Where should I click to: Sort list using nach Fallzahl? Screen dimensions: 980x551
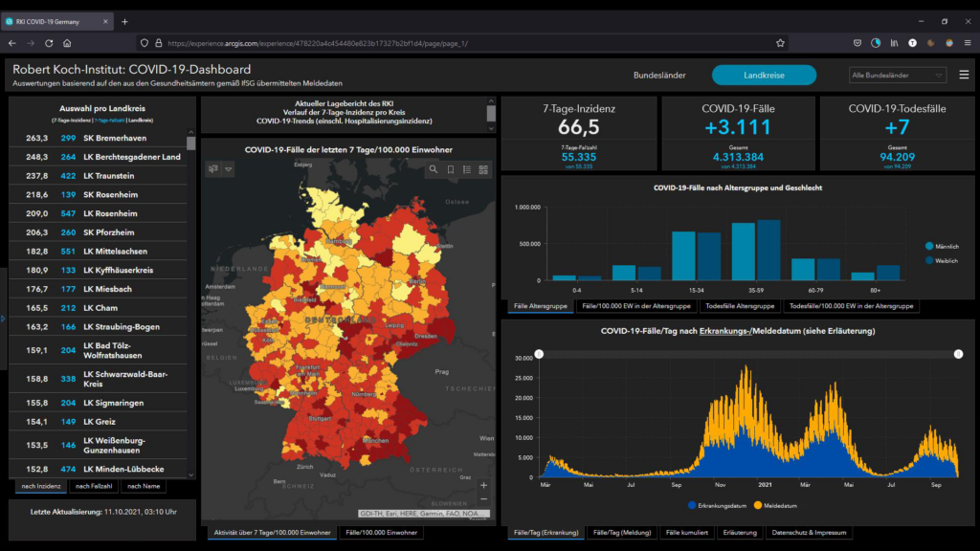tap(92, 486)
